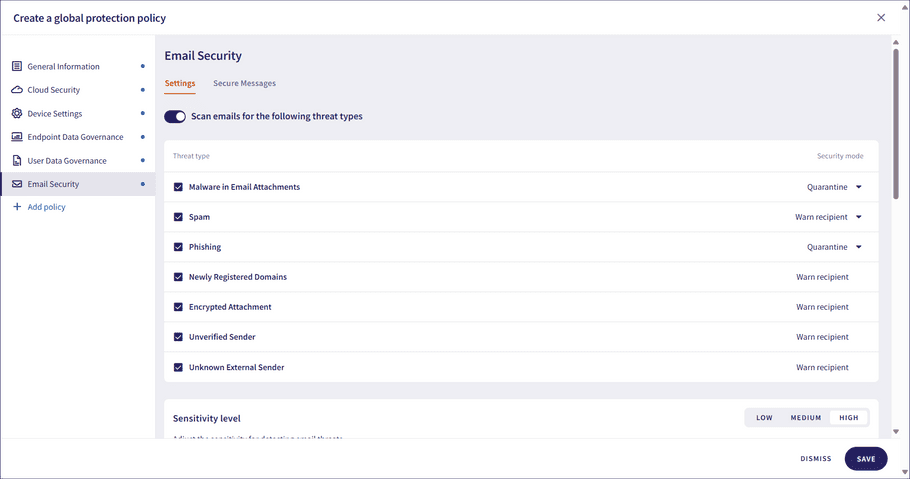Open Endpoint Data Governance section
This screenshot has width=910, height=479.
(x=78, y=137)
